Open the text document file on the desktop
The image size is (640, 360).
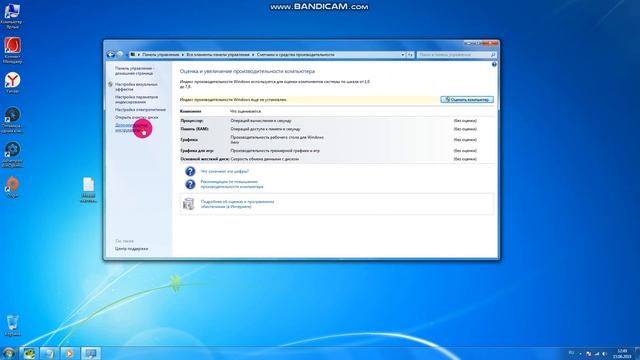point(88,189)
